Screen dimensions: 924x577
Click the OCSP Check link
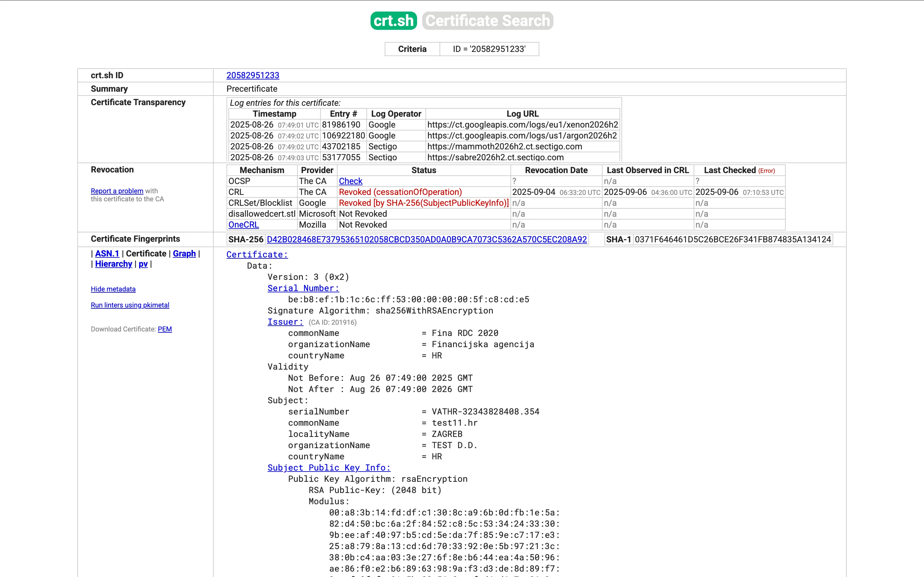pos(350,181)
